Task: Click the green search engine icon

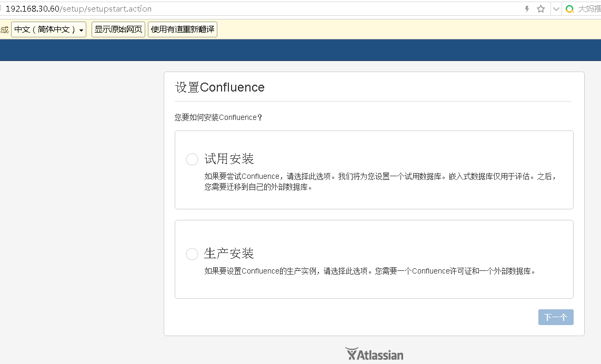Action: [569, 9]
